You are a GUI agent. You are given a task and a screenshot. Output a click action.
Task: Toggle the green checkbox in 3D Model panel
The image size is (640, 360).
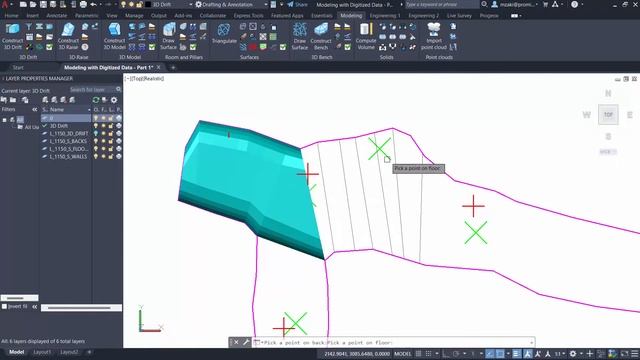click(x=152, y=47)
